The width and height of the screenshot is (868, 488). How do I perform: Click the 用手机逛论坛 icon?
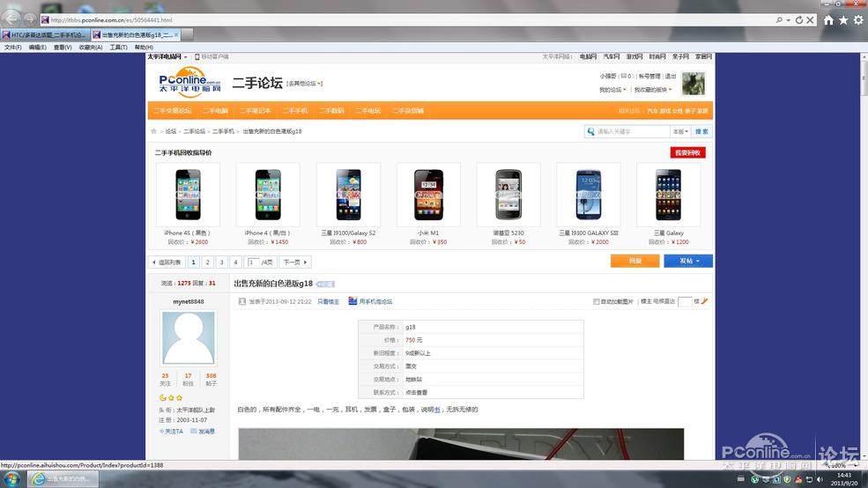click(x=352, y=301)
